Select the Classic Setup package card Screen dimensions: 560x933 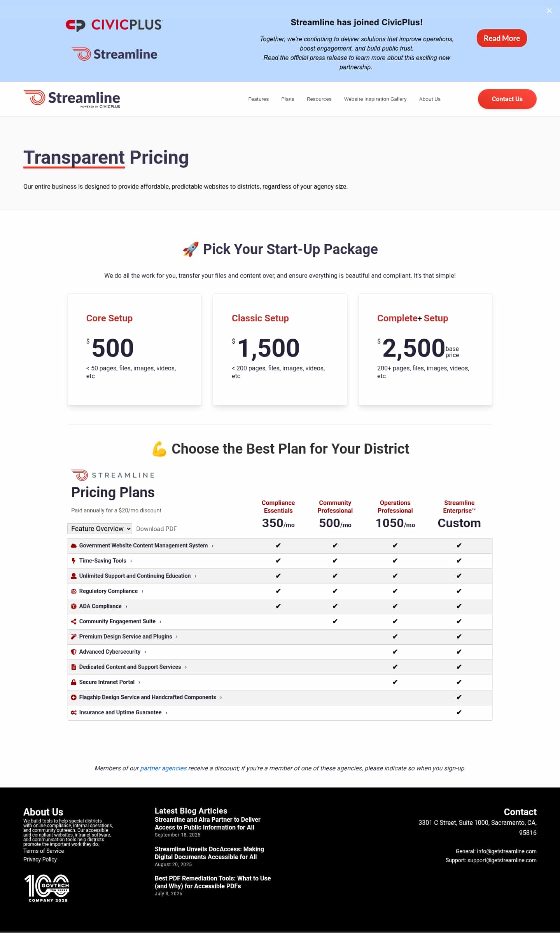tap(280, 349)
